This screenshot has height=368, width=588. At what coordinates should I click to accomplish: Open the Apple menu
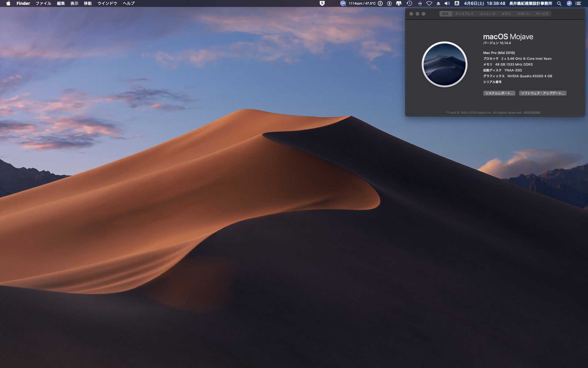coord(8,3)
